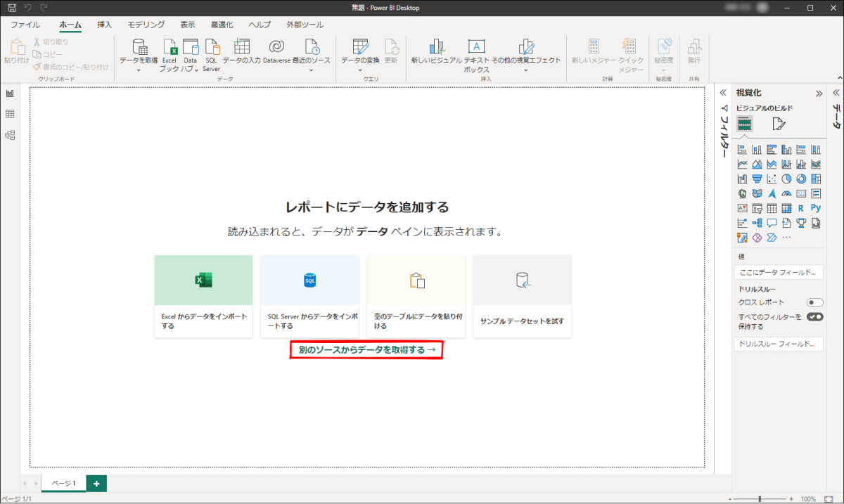Screen dimensions: 844x504
Task: Add a new page with plus button
Action: (96, 484)
